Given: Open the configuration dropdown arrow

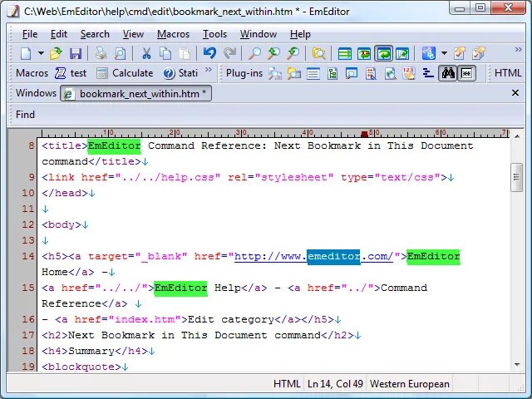Looking at the screenshot, I should click(444, 53).
